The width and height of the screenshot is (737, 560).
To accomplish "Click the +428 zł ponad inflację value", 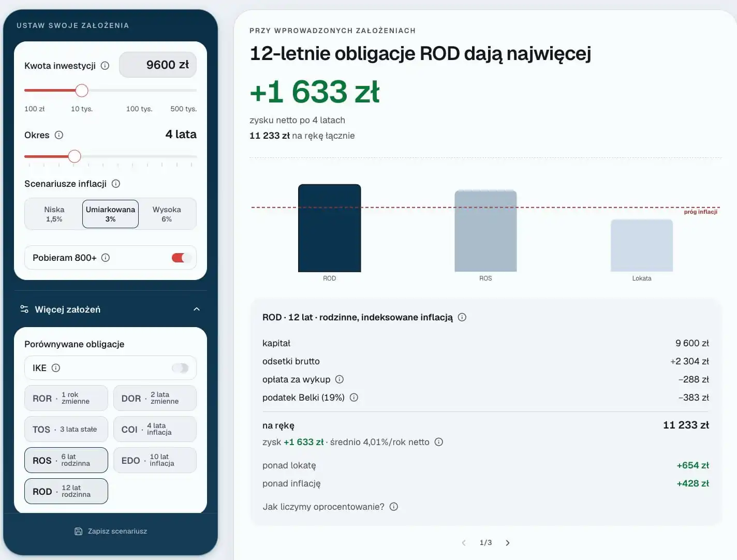I will point(693,483).
